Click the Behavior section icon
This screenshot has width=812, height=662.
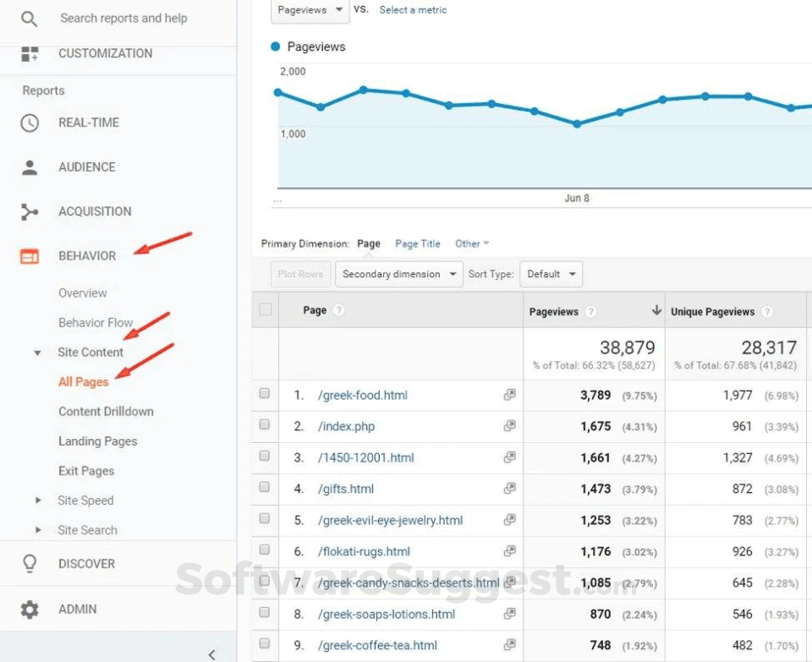click(x=30, y=256)
